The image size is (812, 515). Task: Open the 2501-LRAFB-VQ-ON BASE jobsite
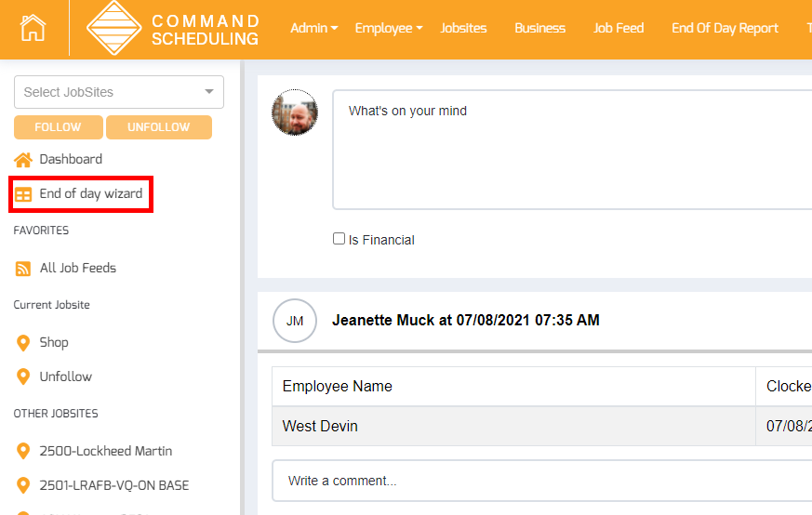click(113, 485)
